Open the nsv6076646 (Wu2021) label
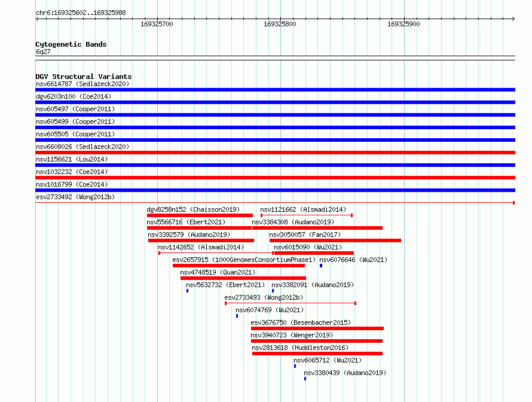532x402 pixels. pyautogui.click(x=353, y=260)
